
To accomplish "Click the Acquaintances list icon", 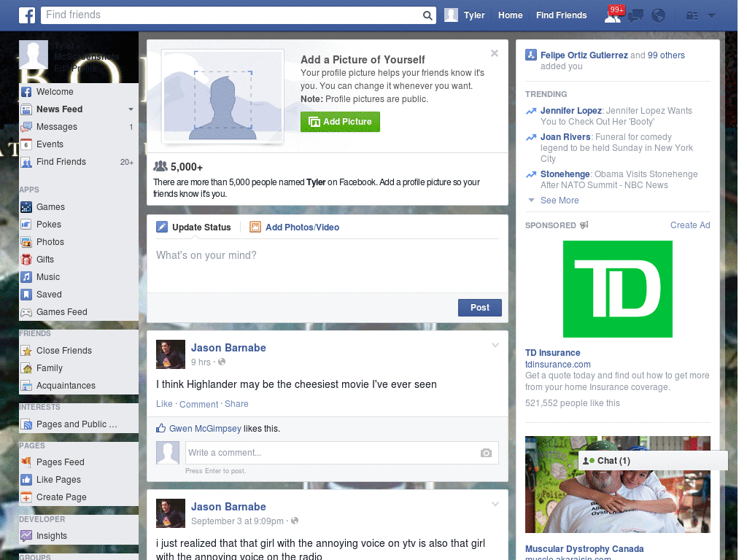I will pyautogui.click(x=26, y=386).
